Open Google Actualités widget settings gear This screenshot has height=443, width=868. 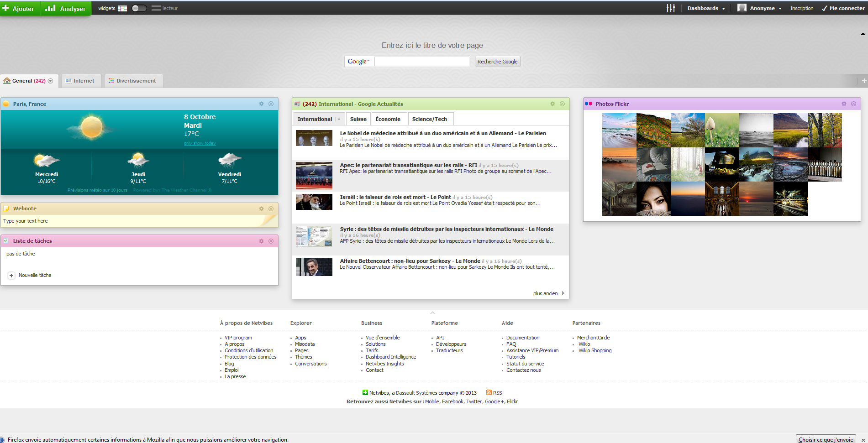[x=552, y=104]
